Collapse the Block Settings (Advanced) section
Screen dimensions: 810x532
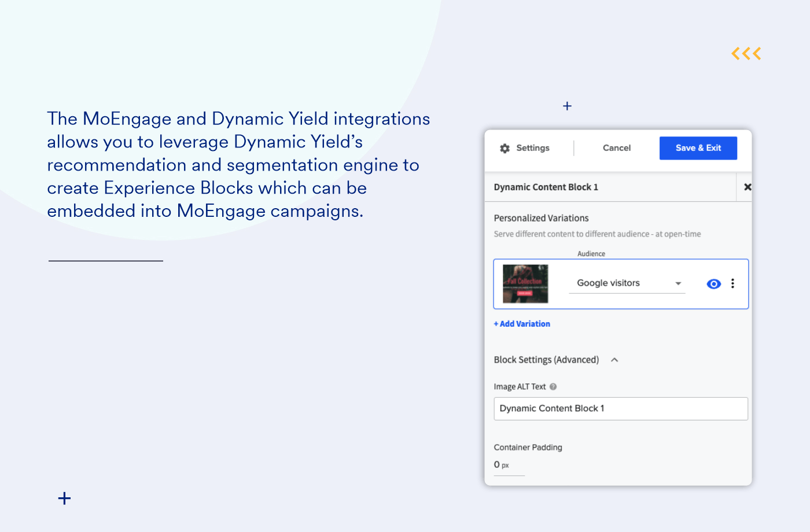click(614, 360)
